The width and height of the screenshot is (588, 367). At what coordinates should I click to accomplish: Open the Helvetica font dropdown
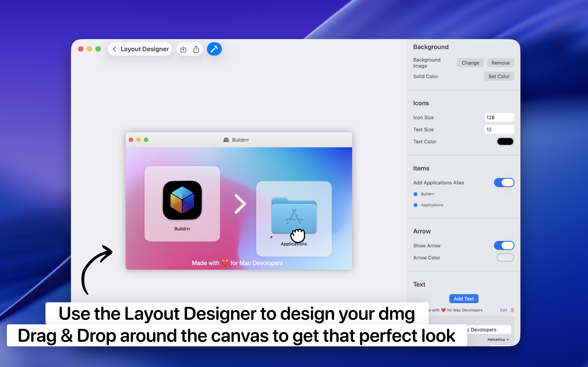(x=498, y=339)
